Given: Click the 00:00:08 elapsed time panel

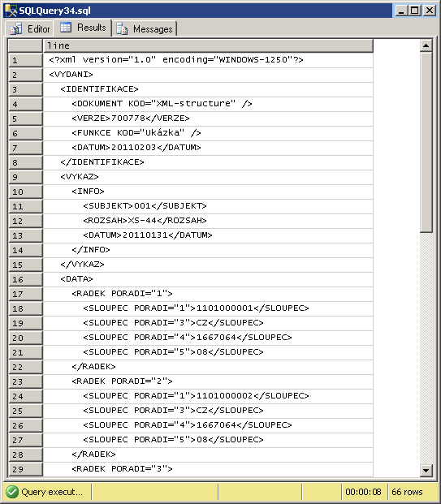Looking at the screenshot, I should point(364,492).
